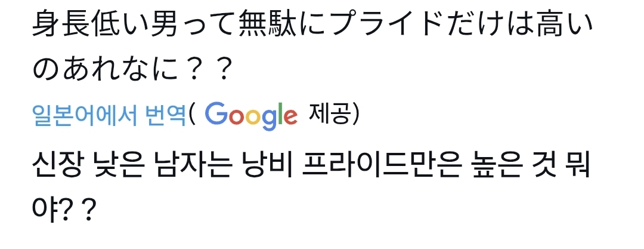Viewport: 644px width, 249px height.
Task: Click the Google logo
Action: point(251,115)
